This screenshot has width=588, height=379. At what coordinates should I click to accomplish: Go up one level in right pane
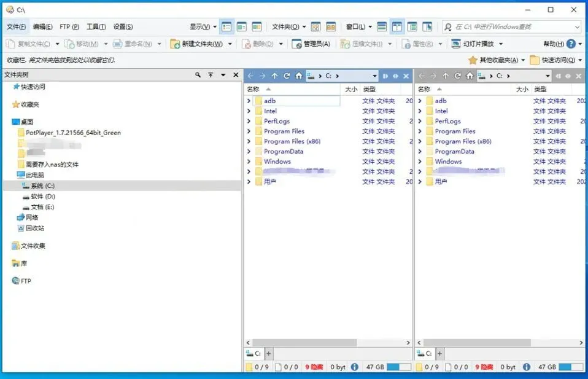point(446,76)
